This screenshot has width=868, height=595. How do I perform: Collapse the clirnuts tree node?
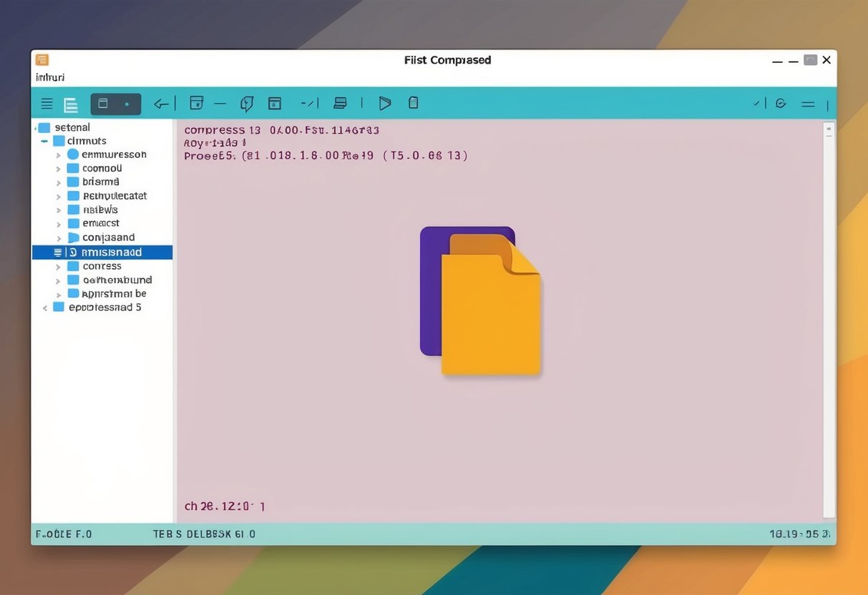pos(46,140)
